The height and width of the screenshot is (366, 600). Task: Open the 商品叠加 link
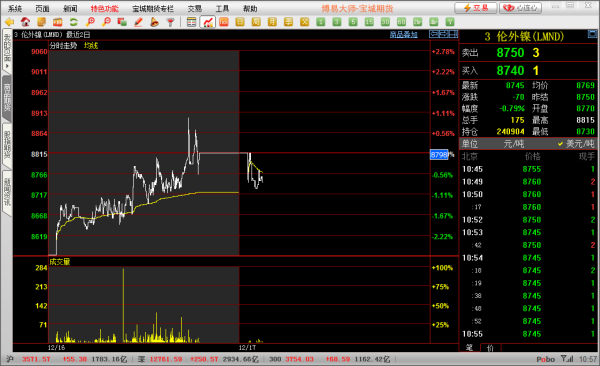403,35
